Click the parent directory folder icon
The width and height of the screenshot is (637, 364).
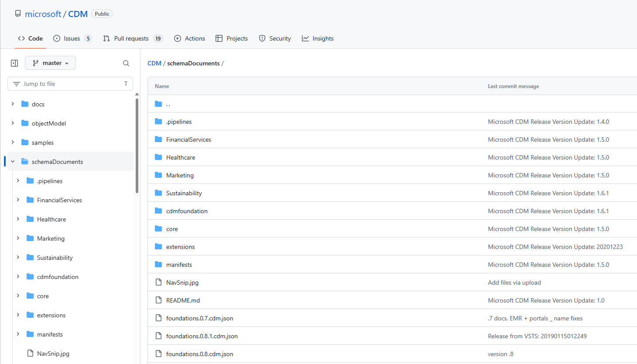(158, 104)
